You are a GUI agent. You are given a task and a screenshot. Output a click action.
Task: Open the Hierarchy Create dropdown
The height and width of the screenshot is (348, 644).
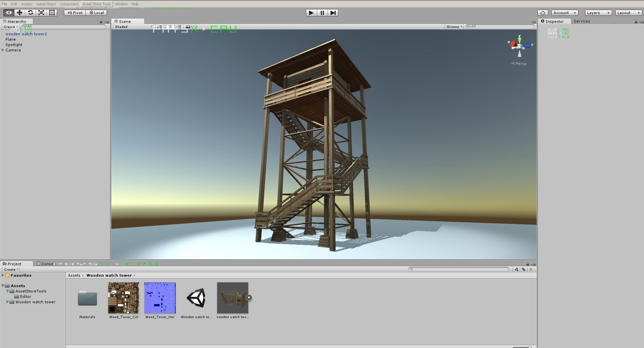[x=11, y=27]
